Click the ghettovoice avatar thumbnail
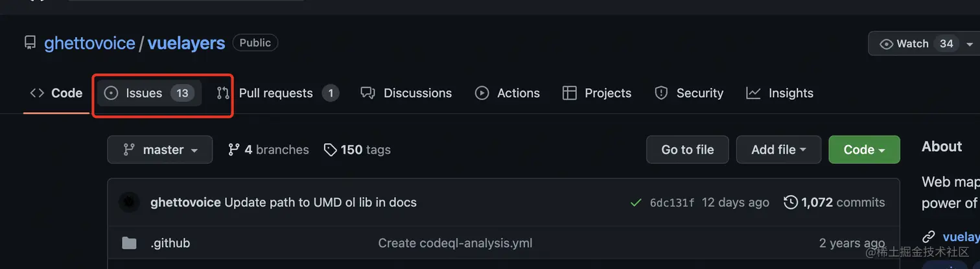Viewport: 980px width, 269px height. pyautogui.click(x=130, y=202)
